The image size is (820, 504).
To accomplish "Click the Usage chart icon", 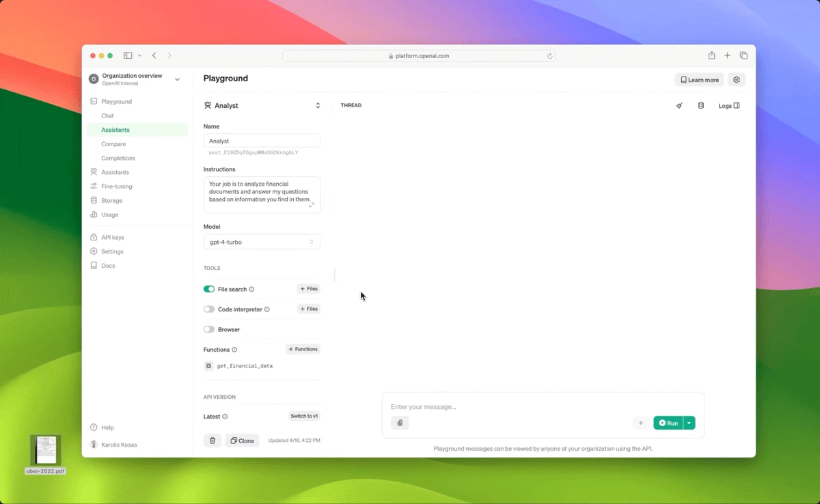I will (94, 214).
